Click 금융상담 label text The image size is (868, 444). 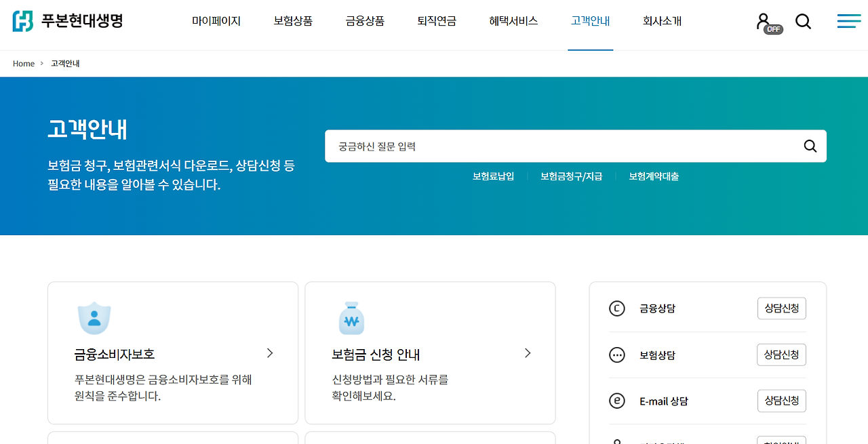[657, 309]
